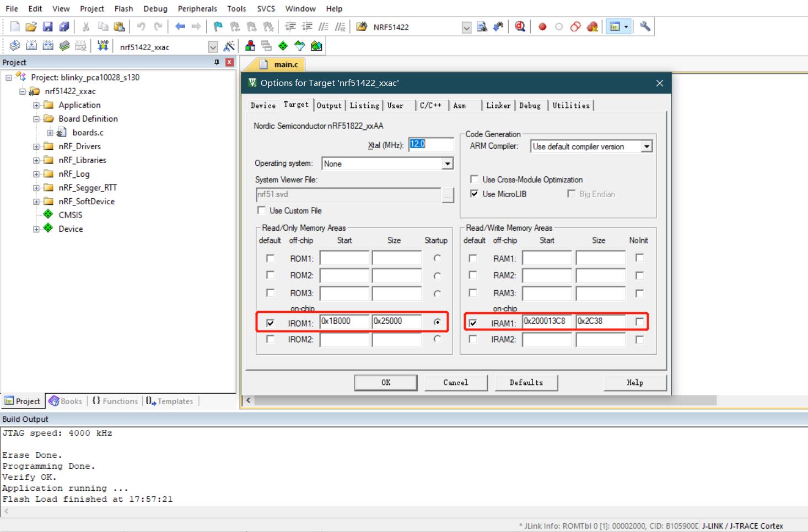Select CMSIS in the project tree
Viewport: 808px width, 532px height.
point(70,215)
